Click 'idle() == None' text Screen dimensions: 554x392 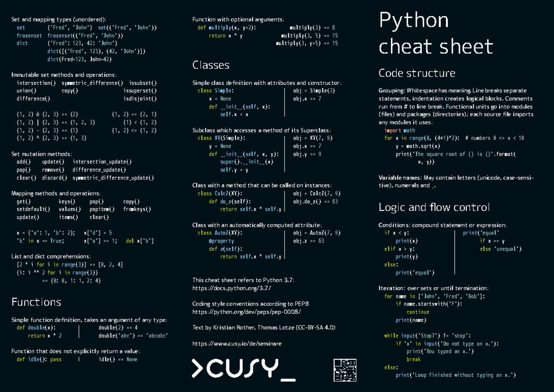point(118,359)
